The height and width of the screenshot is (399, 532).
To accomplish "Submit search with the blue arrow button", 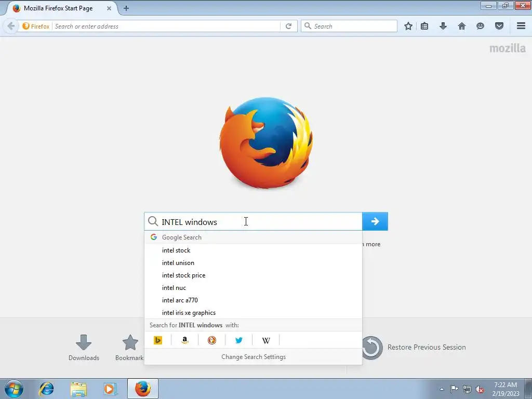I will tap(375, 221).
